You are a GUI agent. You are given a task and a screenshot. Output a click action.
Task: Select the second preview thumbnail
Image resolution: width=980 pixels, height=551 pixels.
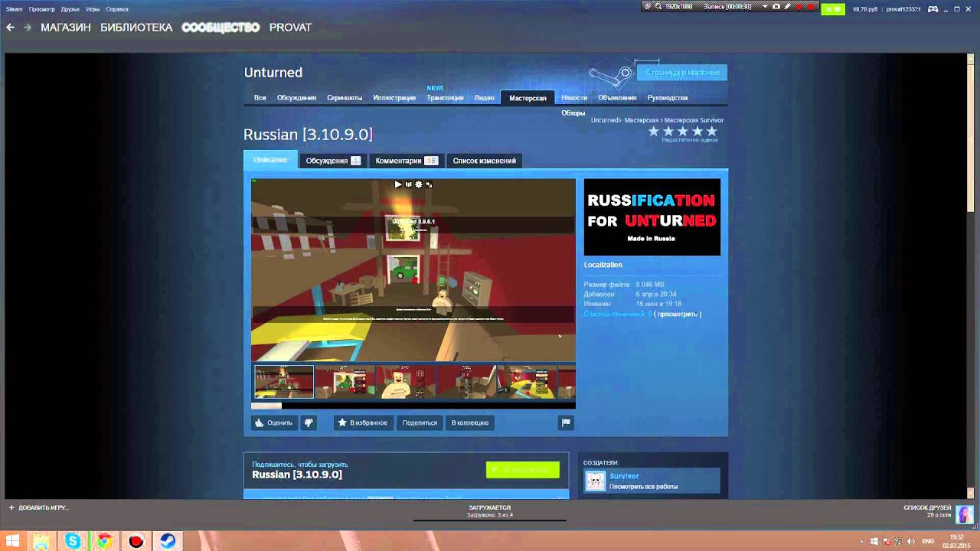pyautogui.click(x=345, y=382)
